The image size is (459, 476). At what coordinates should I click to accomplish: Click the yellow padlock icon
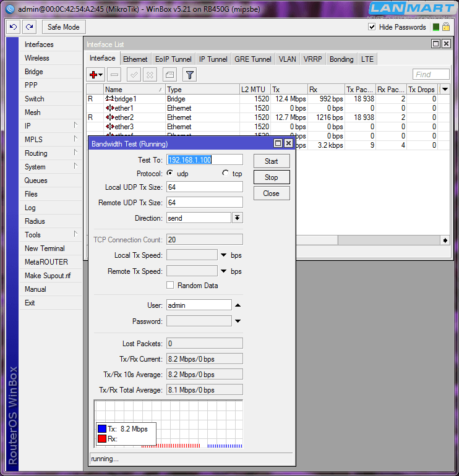point(446,27)
